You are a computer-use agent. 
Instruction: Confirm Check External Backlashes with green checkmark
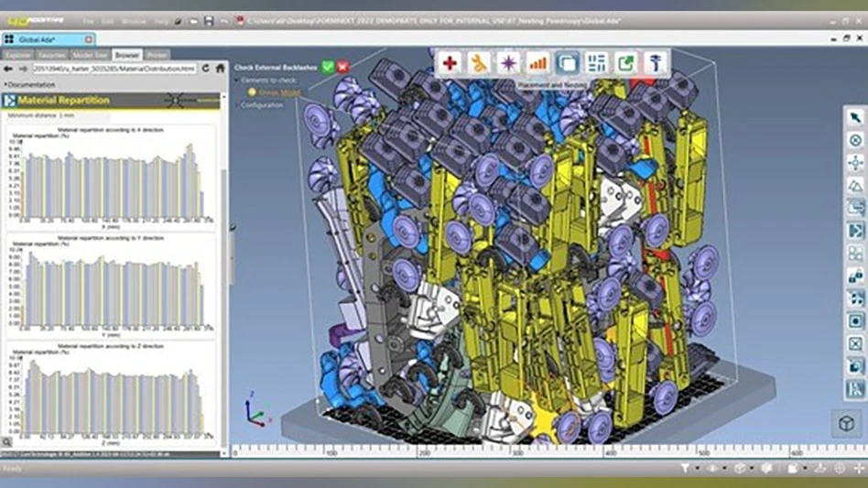pos(328,67)
